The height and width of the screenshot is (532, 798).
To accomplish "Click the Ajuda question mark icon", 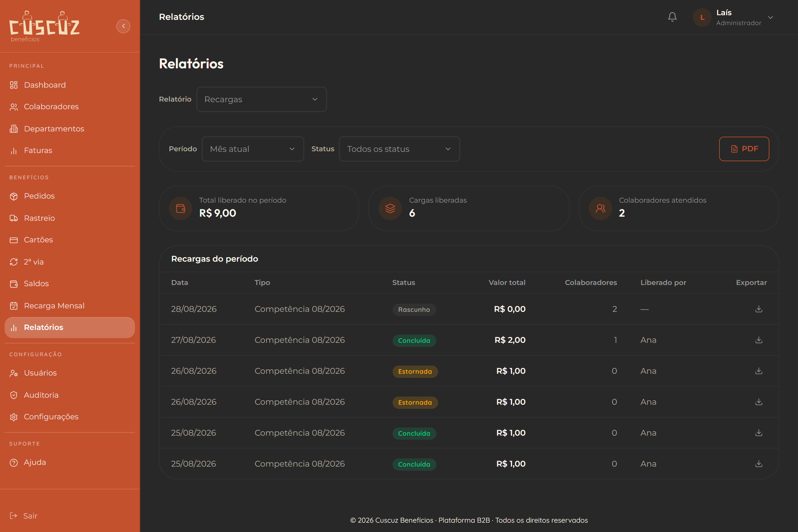I will coord(13,463).
